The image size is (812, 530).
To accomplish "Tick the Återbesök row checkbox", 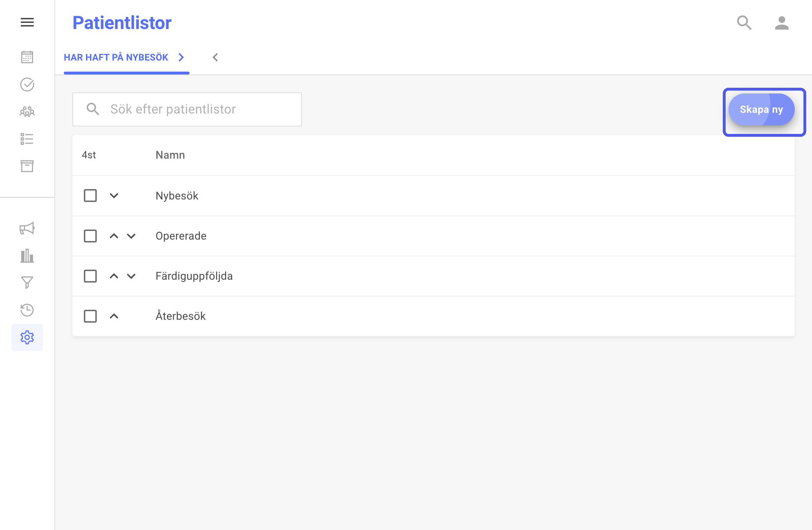I will coord(90,316).
